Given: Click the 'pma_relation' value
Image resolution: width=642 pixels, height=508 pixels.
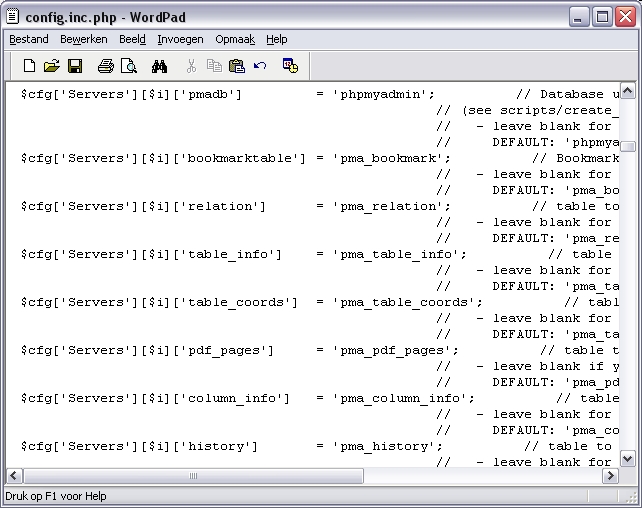Looking at the screenshot, I should [391, 206].
